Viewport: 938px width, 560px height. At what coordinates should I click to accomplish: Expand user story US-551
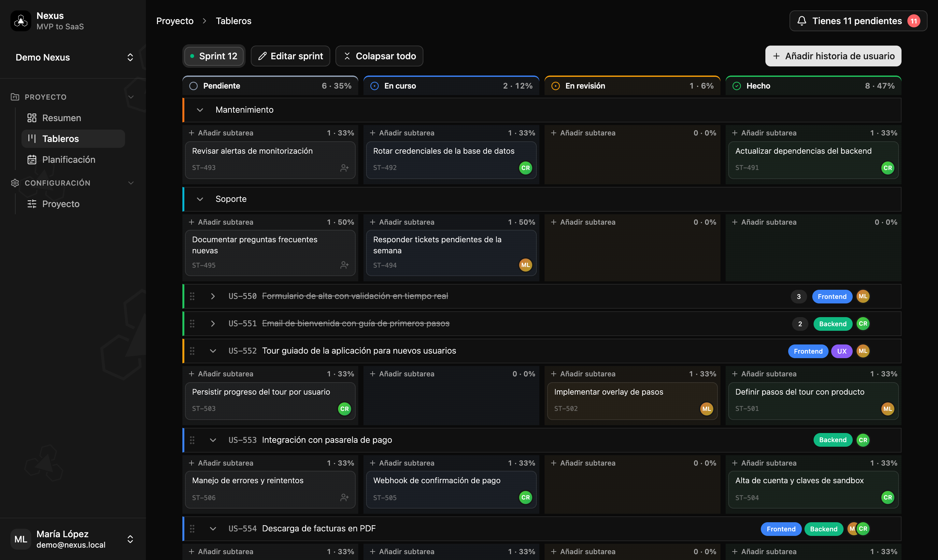(213, 324)
